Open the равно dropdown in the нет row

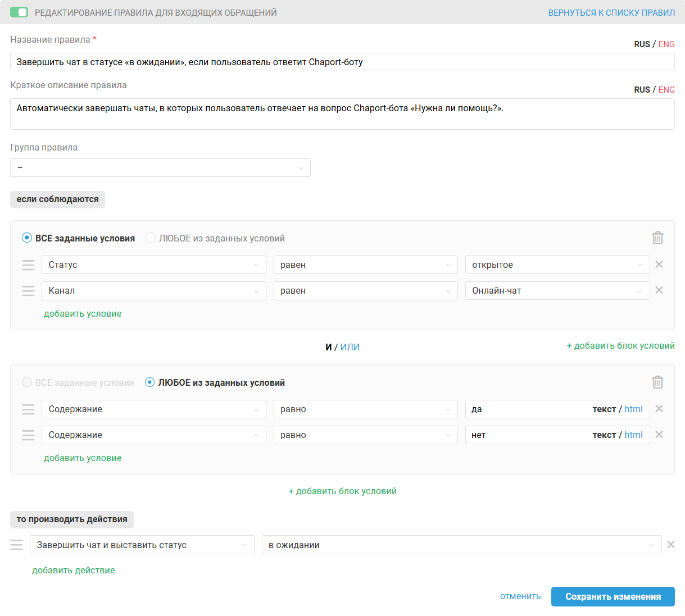click(366, 435)
